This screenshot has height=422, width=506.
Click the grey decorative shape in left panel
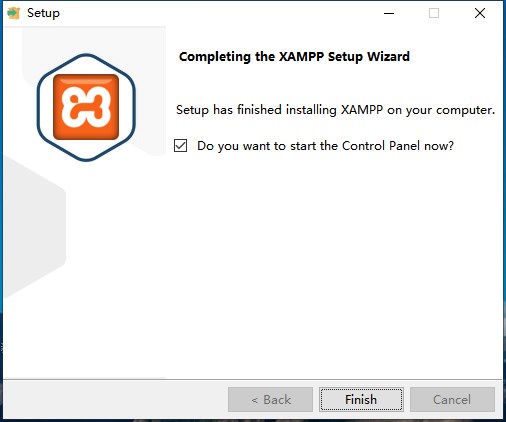[x=33, y=227]
